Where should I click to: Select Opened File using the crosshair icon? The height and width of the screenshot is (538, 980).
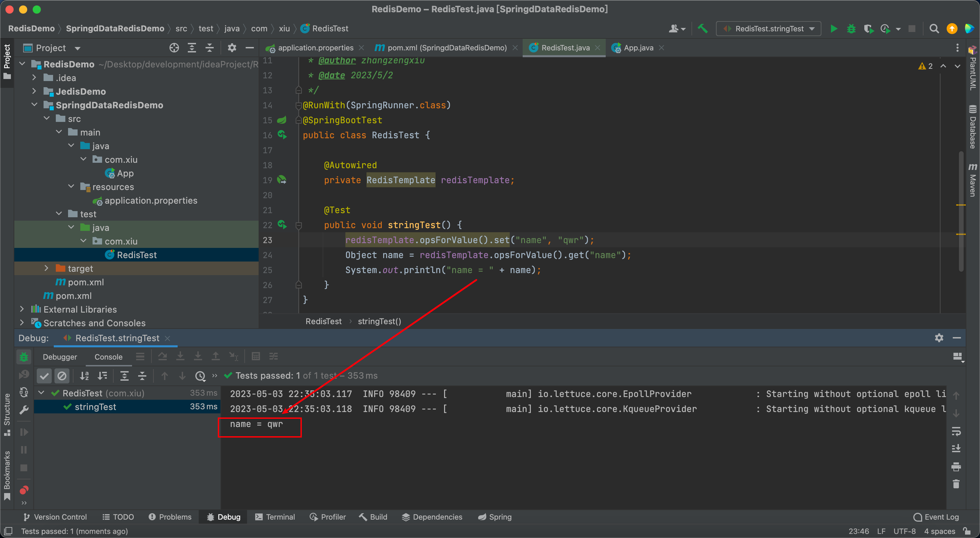pyautogui.click(x=174, y=48)
